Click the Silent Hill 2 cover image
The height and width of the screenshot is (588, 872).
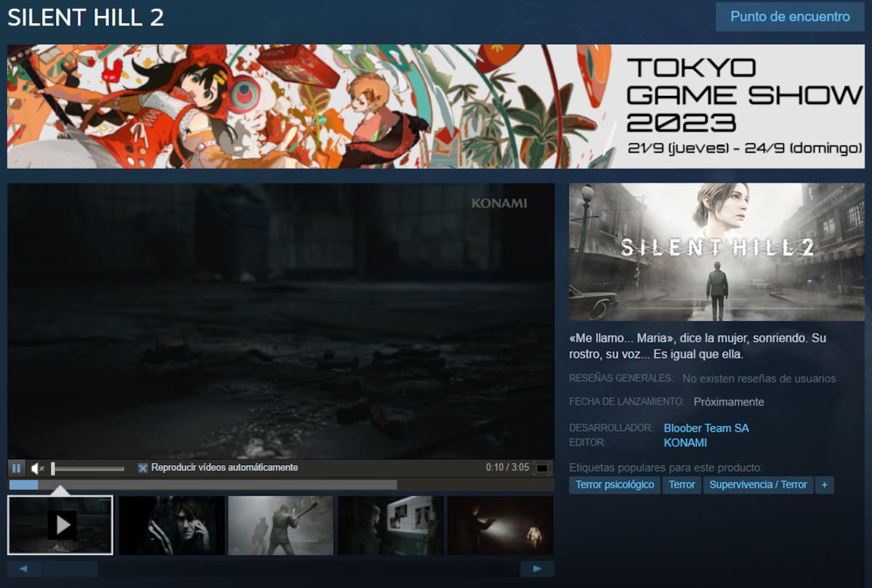coord(716,252)
